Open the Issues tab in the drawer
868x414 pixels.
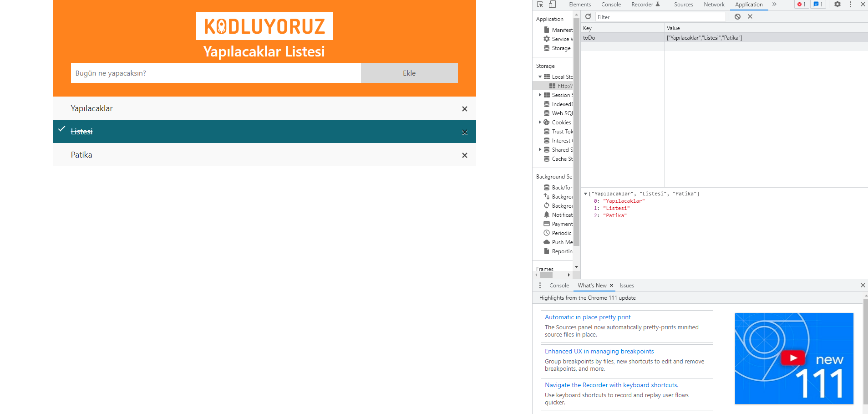(627, 286)
